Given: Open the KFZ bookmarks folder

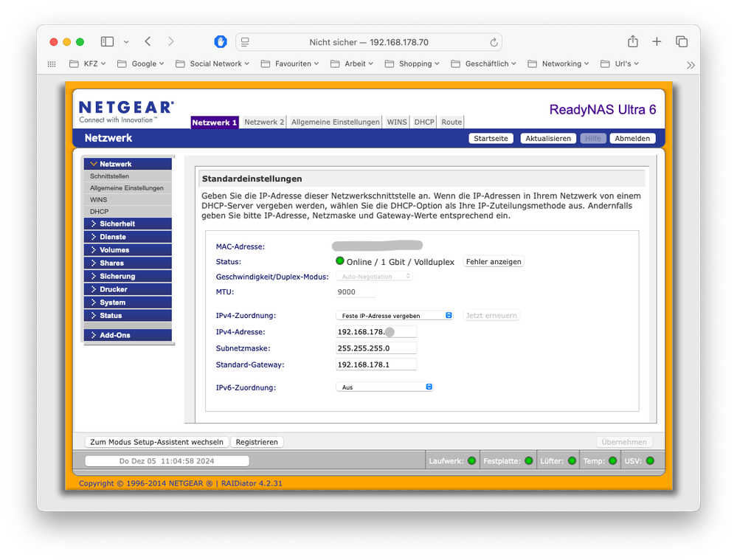Looking at the screenshot, I should point(88,63).
